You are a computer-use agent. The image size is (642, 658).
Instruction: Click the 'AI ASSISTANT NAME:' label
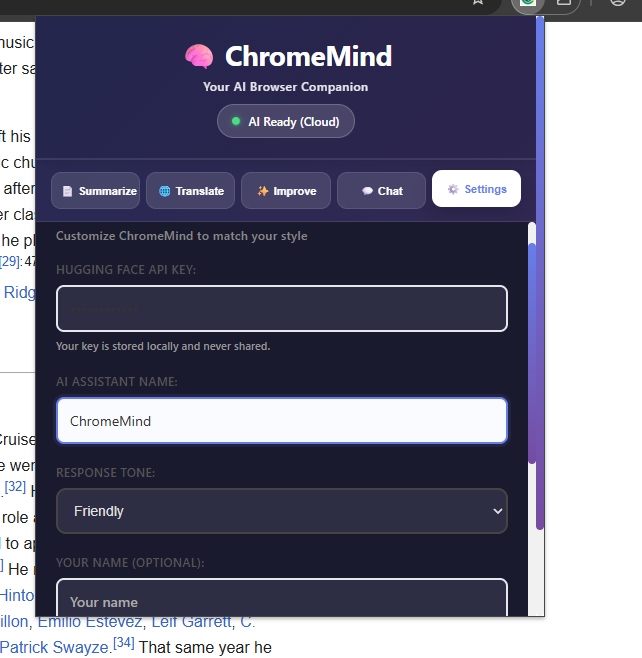[x=117, y=382]
